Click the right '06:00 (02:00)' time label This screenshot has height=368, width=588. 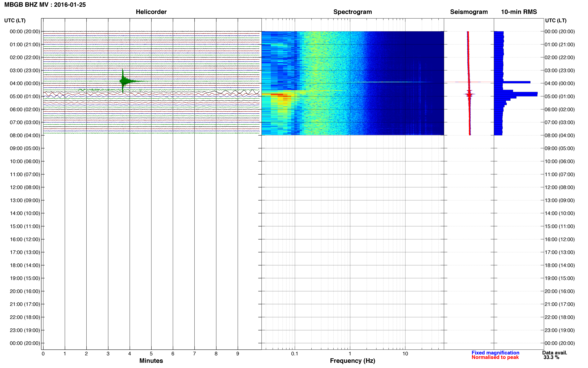coord(560,110)
